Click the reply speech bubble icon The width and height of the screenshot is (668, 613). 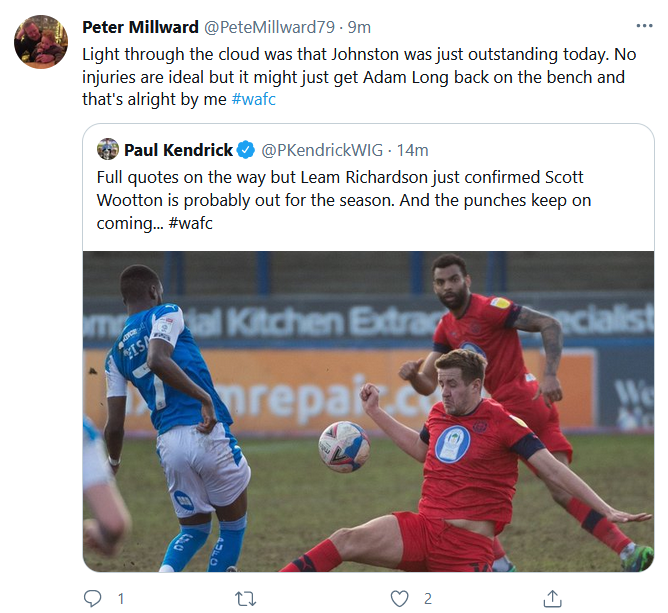click(93, 598)
